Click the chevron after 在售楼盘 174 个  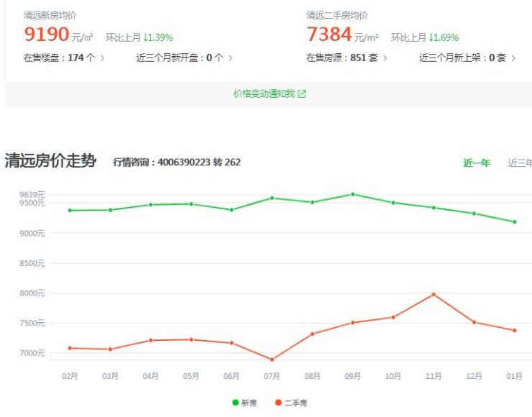pyautogui.click(x=102, y=58)
